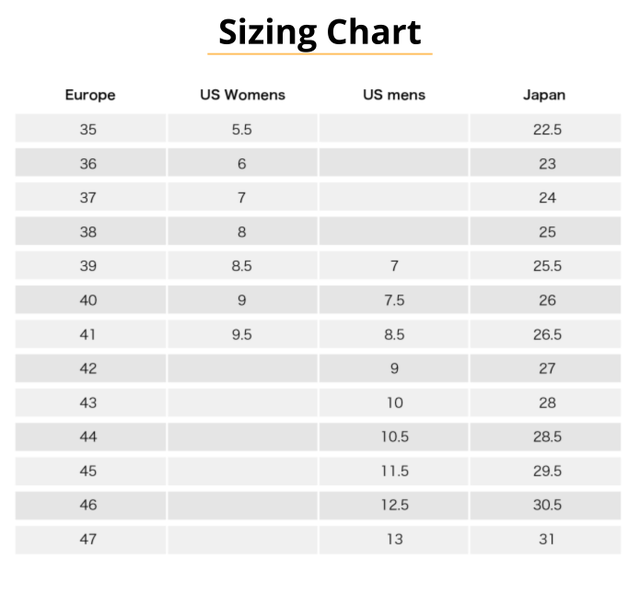Click Japan size 31 cell
Viewport: 640px width, 594px height.
[547, 539]
